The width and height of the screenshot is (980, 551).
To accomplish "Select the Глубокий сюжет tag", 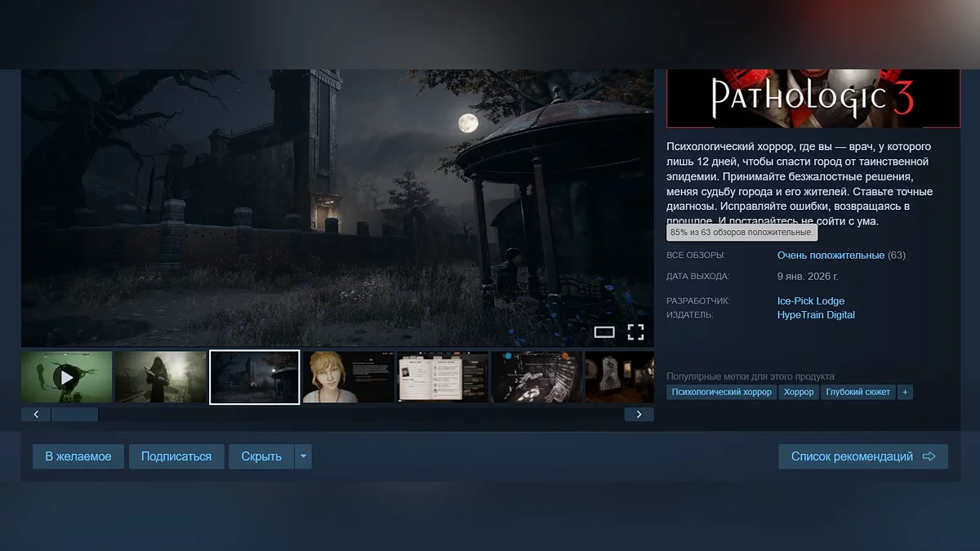I will point(857,393).
